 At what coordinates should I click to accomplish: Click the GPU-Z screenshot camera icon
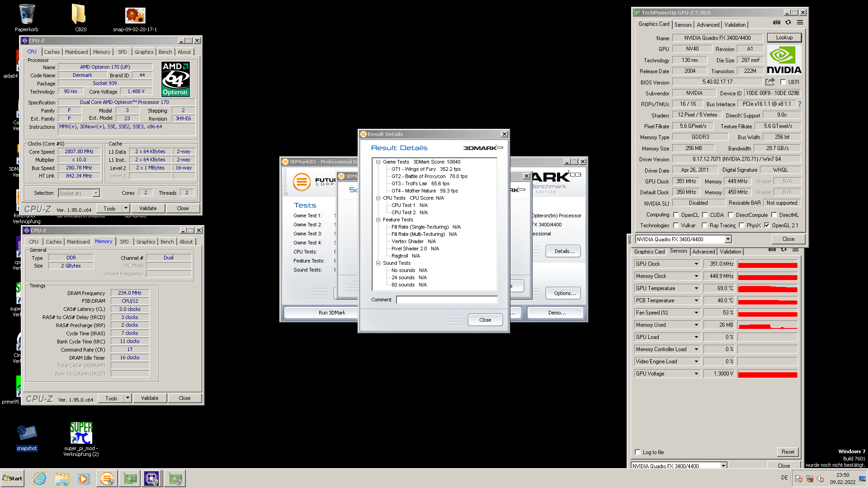point(776,23)
